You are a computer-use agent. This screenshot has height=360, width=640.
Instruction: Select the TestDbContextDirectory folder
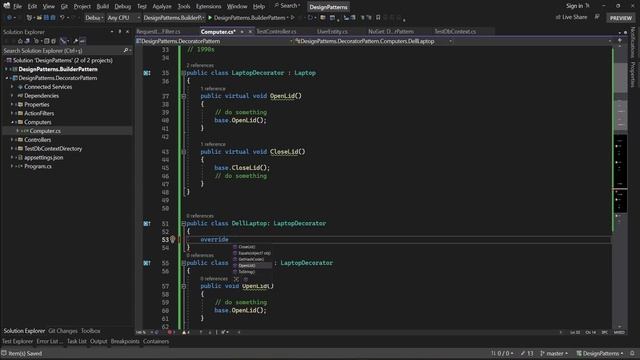[x=53, y=149]
